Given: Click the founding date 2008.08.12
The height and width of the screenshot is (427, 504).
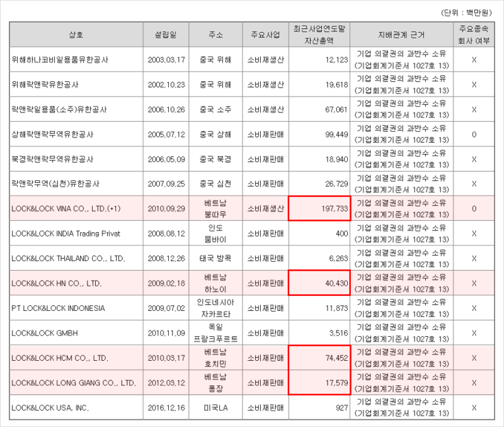Looking at the screenshot, I should [166, 233].
